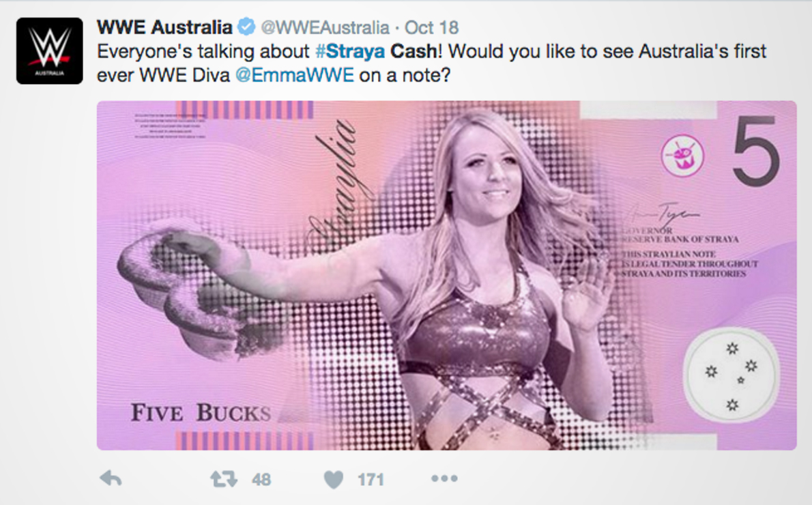Click the Southern Cross stars circle
812x505 pixels.
tap(731, 374)
